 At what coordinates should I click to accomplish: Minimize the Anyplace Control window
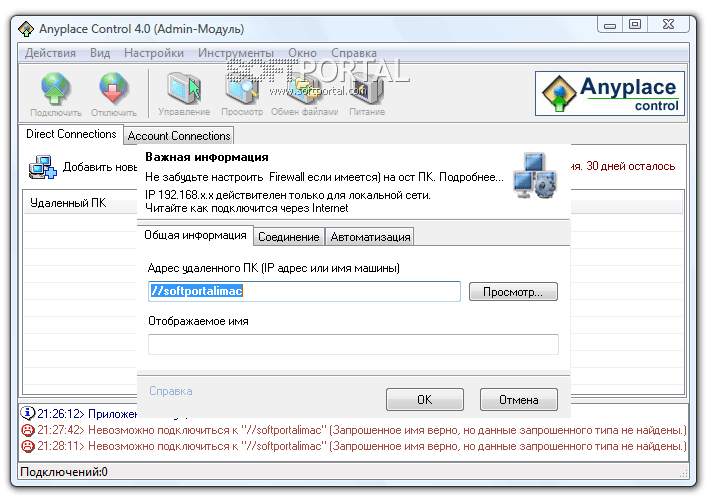[610, 25]
